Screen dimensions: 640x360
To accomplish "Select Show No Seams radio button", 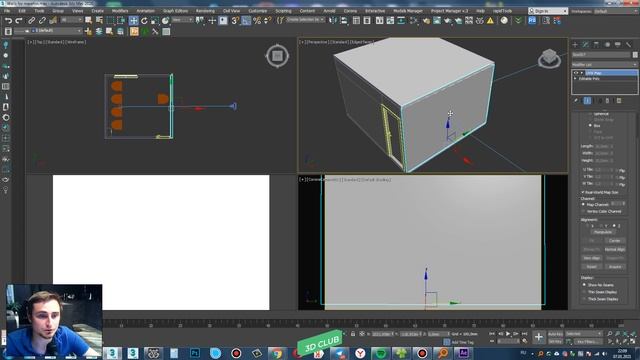I will pos(584,285).
